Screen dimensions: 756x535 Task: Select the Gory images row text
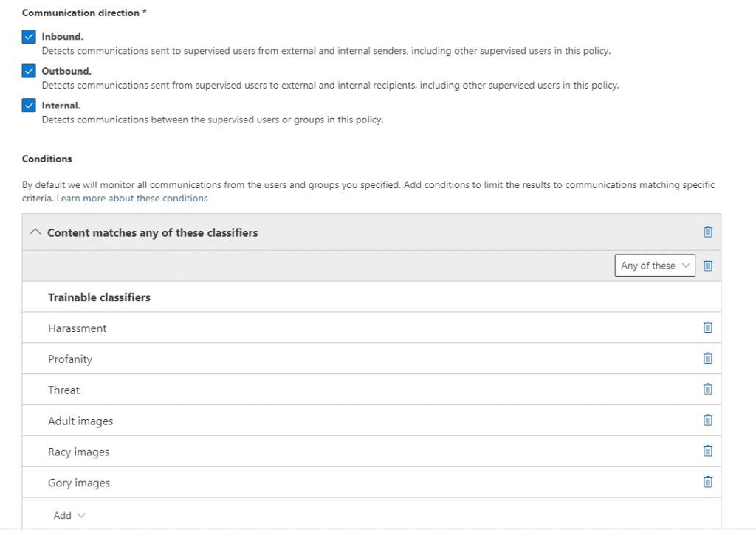tap(79, 483)
